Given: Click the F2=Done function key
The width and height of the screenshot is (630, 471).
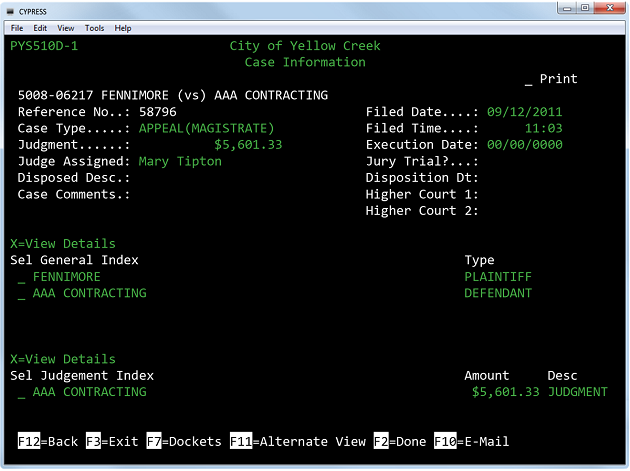Looking at the screenshot, I should click(x=400, y=441).
